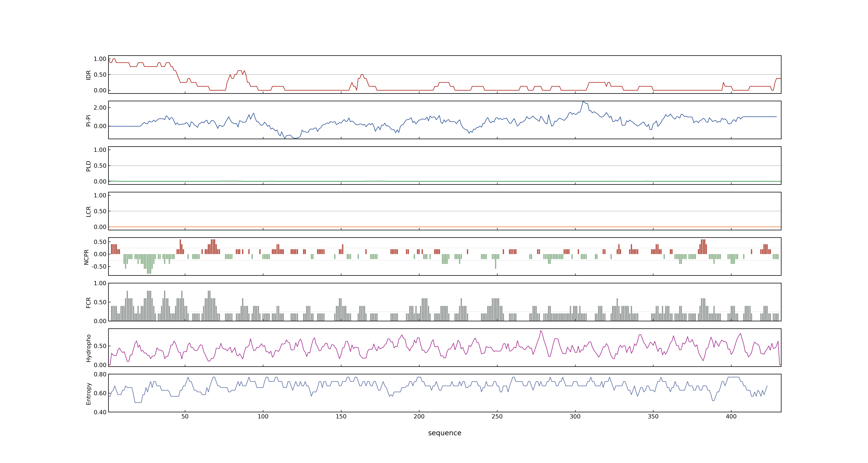The image size is (868, 463).
Task: Click the tallest Hydropho peak near 278
Action: coord(541,331)
